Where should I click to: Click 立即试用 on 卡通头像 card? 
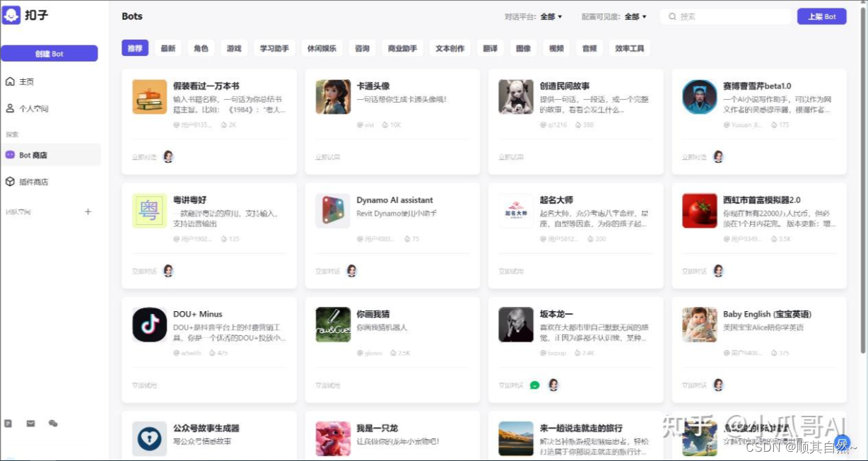pyautogui.click(x=327, y=157)
